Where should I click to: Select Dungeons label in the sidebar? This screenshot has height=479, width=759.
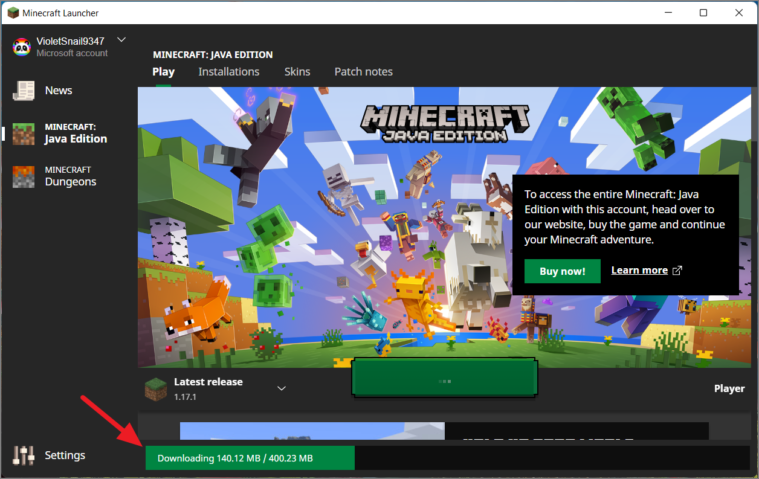point(71,182)
